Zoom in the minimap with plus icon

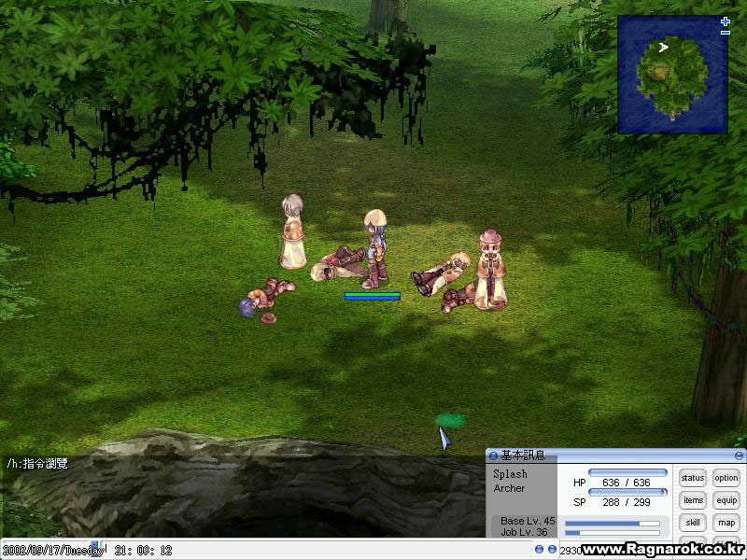725,21
